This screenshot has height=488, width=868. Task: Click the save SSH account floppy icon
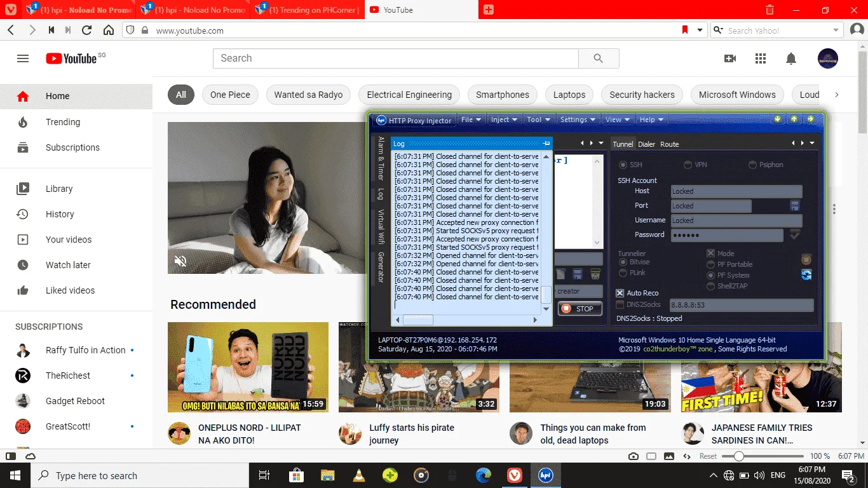(795, 206)
